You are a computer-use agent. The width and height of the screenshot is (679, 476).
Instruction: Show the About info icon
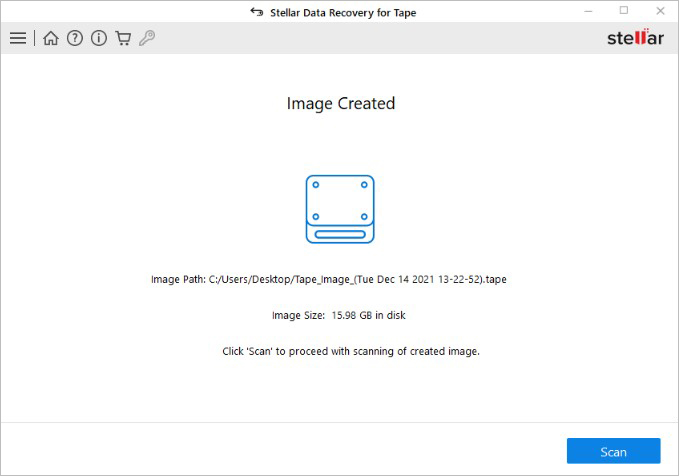[x=99, y=39]
